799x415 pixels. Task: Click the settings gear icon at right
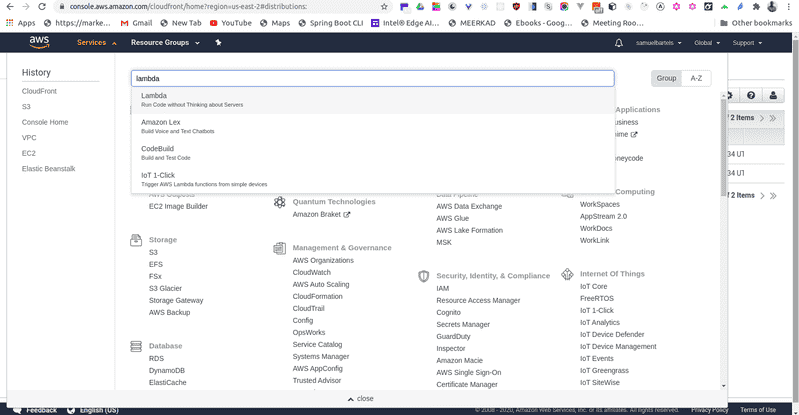[730, 95]
